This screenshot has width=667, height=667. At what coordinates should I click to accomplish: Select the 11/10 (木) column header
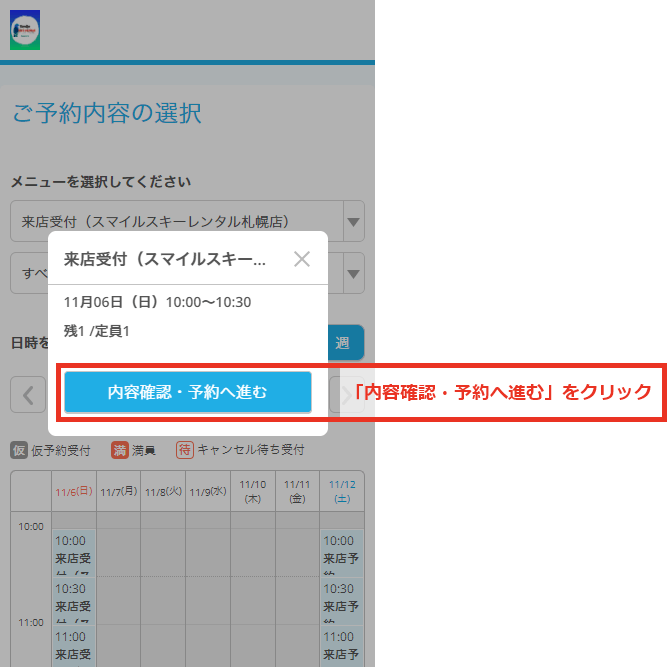point(253,491)
